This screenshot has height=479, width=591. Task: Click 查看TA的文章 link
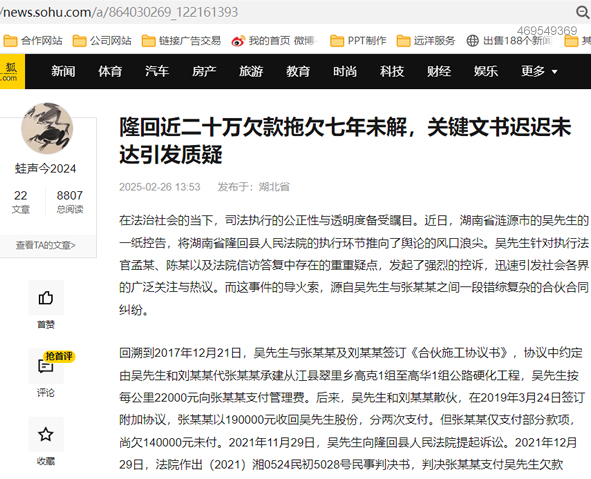(46, 245)
